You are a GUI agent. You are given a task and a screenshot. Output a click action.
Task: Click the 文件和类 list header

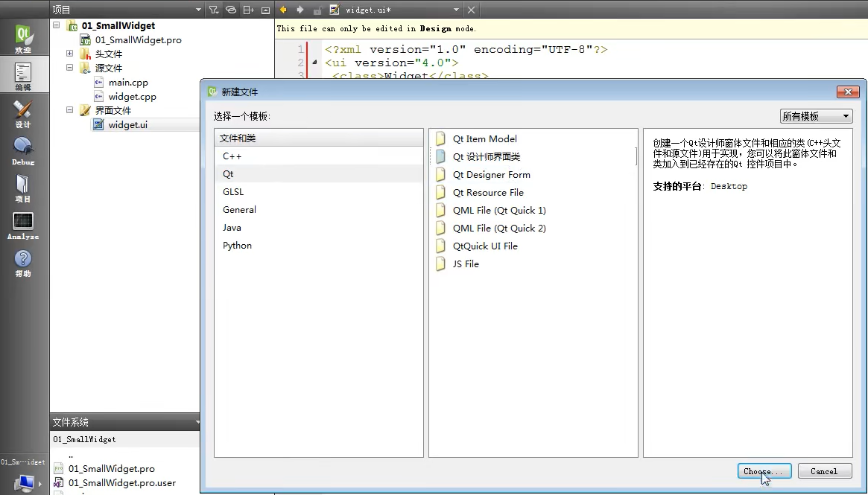point(319,138)
